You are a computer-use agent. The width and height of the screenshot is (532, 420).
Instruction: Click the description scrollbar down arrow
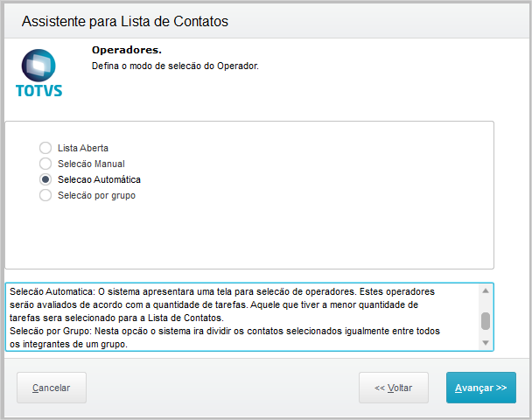(x=486, y=343)
